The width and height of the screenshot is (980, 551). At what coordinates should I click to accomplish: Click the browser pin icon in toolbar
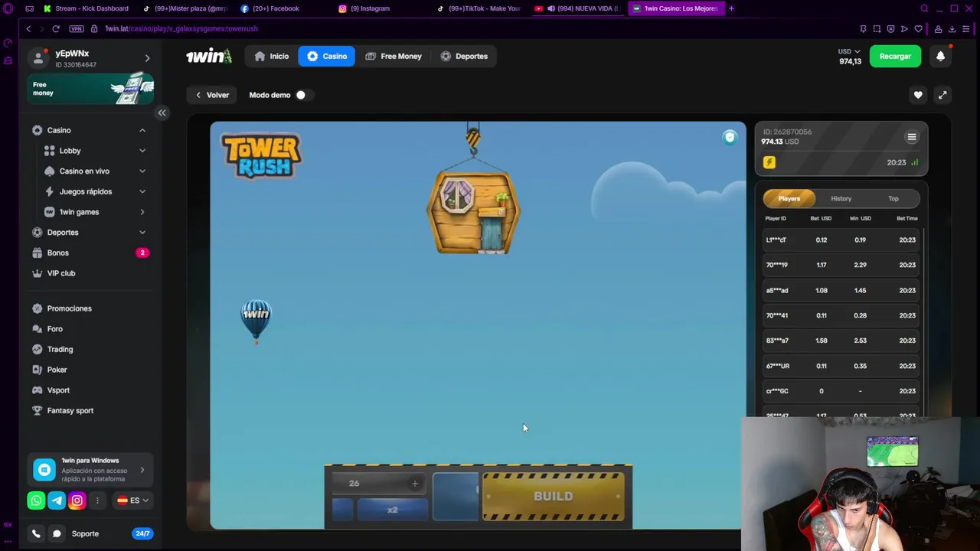863,29
